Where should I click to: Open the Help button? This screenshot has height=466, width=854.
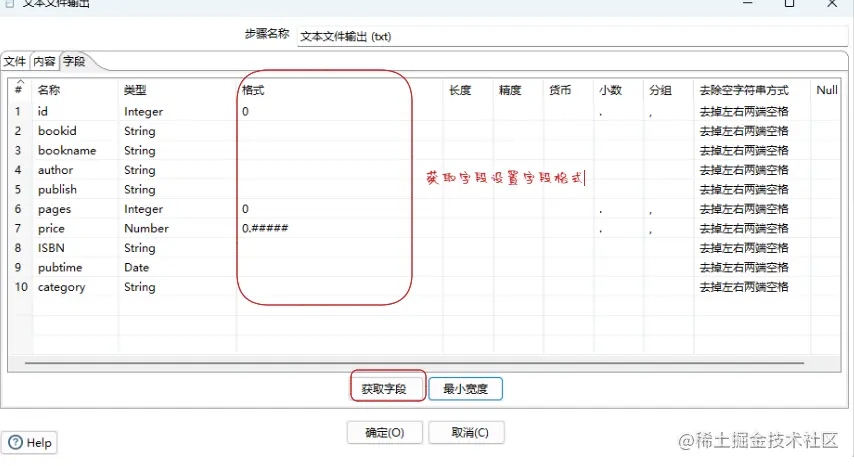click(29, 443)
